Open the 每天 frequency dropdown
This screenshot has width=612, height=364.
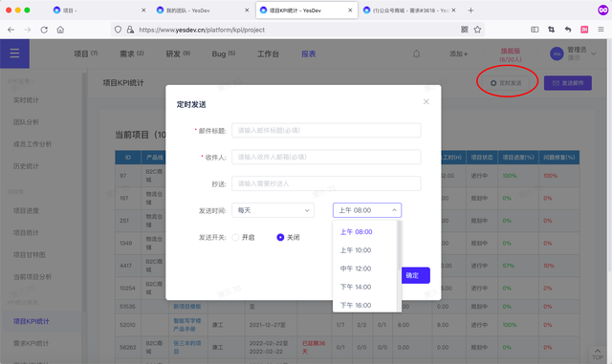pyautogui.click(x=273, y=210)
